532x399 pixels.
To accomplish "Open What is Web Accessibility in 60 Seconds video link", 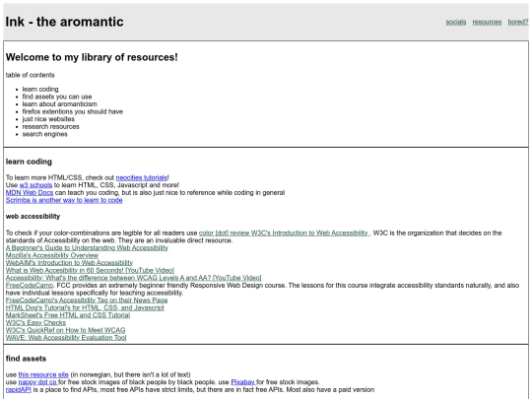I will (90, 270).
